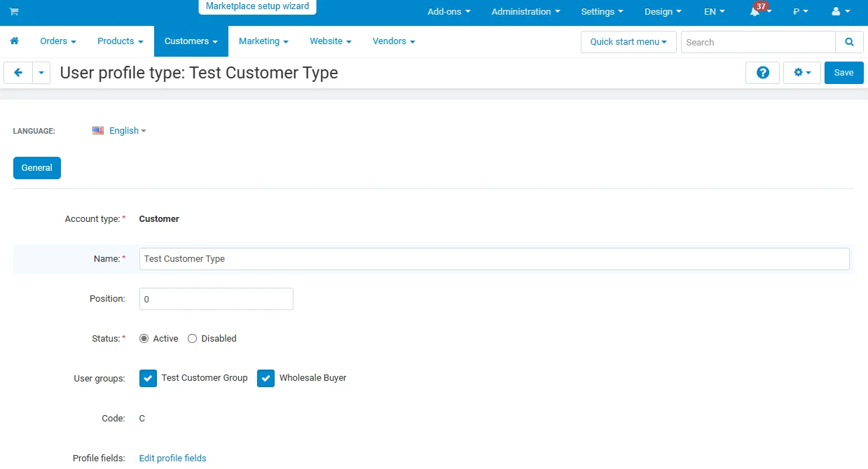Click the shopping cart storefront icon
The height and width of the screenshot is (469, 868).
coord(14,12)
